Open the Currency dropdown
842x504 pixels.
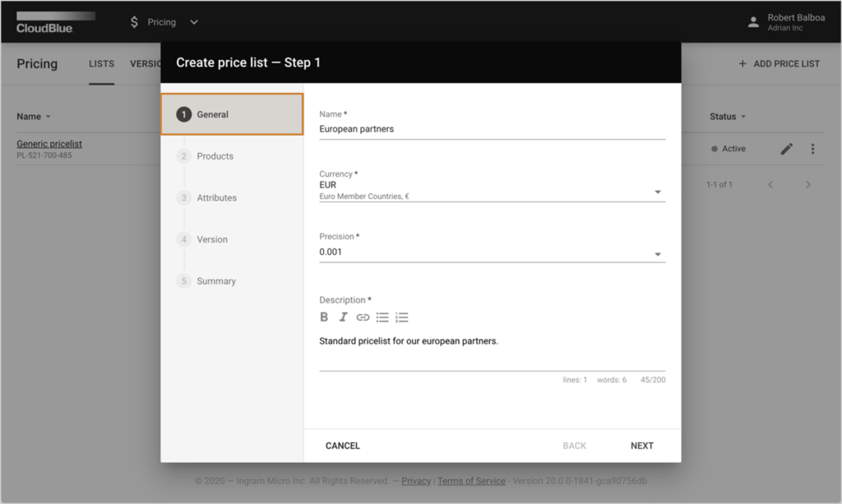coord(657,191)
